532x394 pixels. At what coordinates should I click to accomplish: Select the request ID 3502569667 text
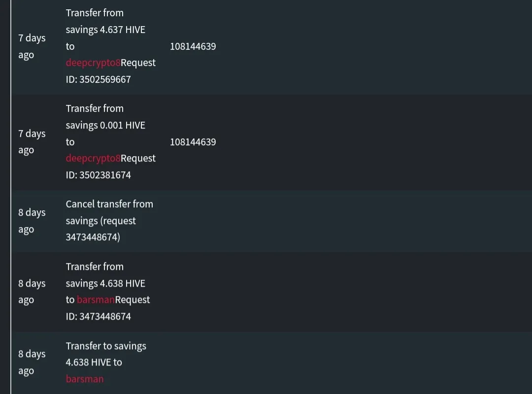[99, 79]
